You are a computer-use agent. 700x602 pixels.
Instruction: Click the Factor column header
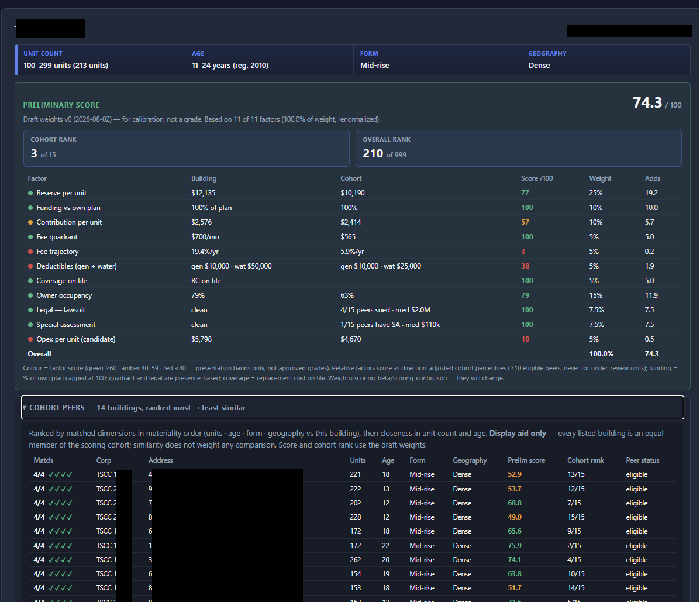[x=37, y=178]
